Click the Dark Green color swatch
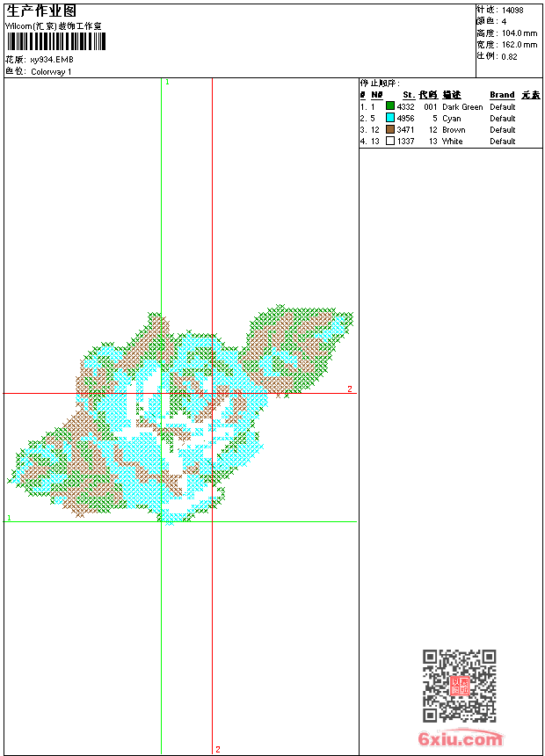Viewport: 545px width, 756px height. click(x=390, y=106)
